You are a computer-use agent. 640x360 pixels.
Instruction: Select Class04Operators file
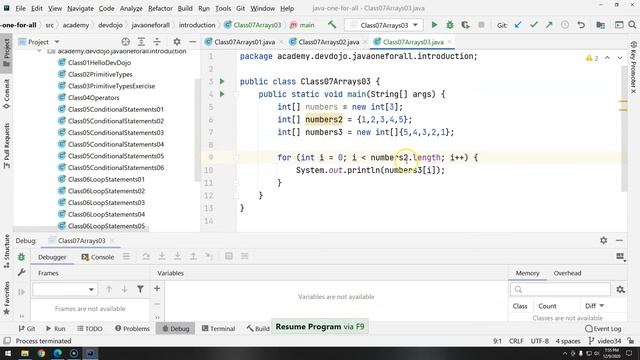(93, 98)
